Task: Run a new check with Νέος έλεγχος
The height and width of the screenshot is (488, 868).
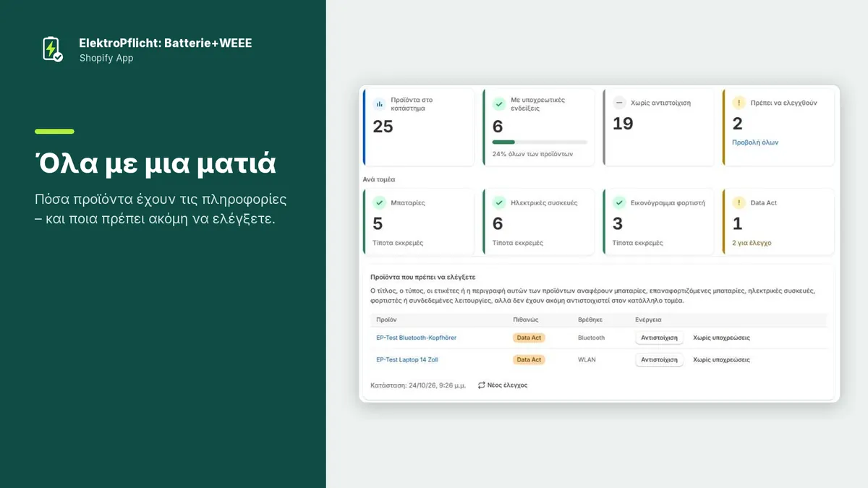Action: point(503,385)
